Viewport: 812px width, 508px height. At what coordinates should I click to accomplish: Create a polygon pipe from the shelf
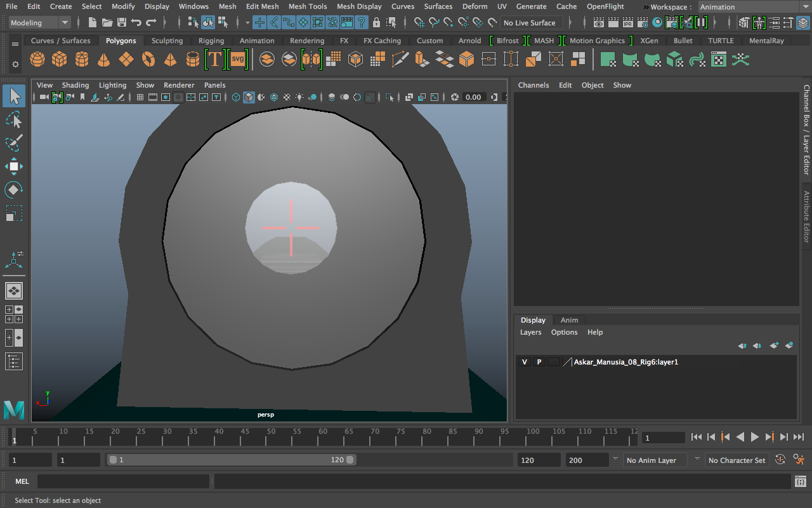[193, 60]
